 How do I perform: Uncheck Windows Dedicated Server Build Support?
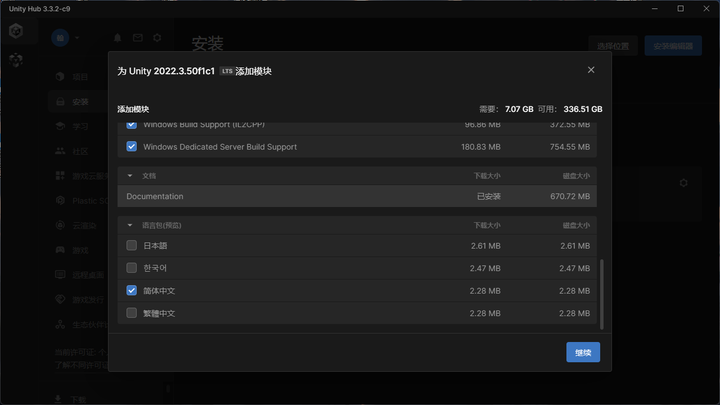click(131, 146)
